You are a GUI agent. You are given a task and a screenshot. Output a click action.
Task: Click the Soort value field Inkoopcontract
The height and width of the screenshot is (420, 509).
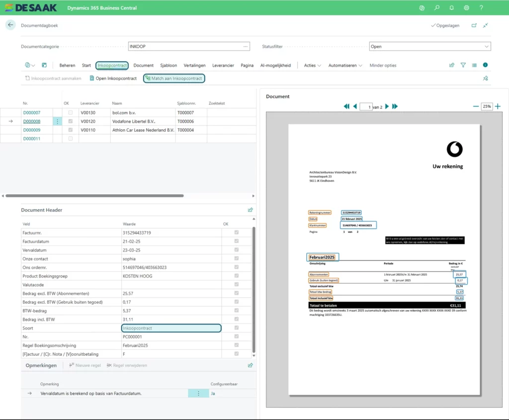click(x=171, y=328)
